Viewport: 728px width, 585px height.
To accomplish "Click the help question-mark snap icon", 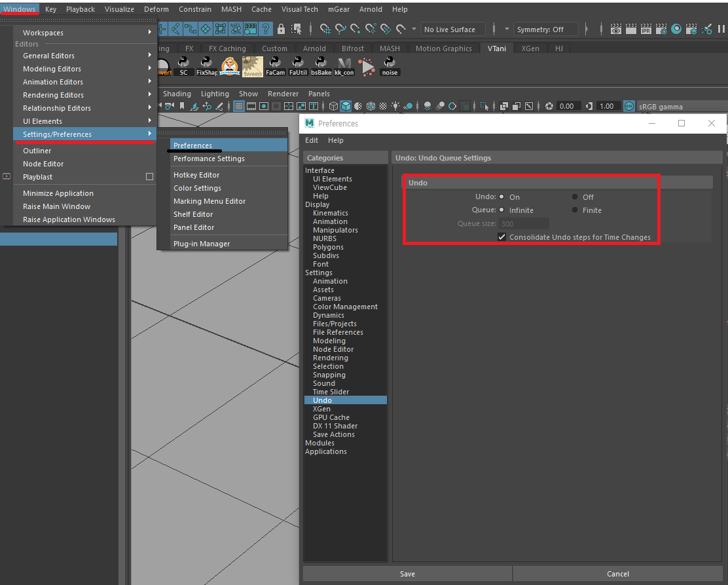I will pos(266,29).
